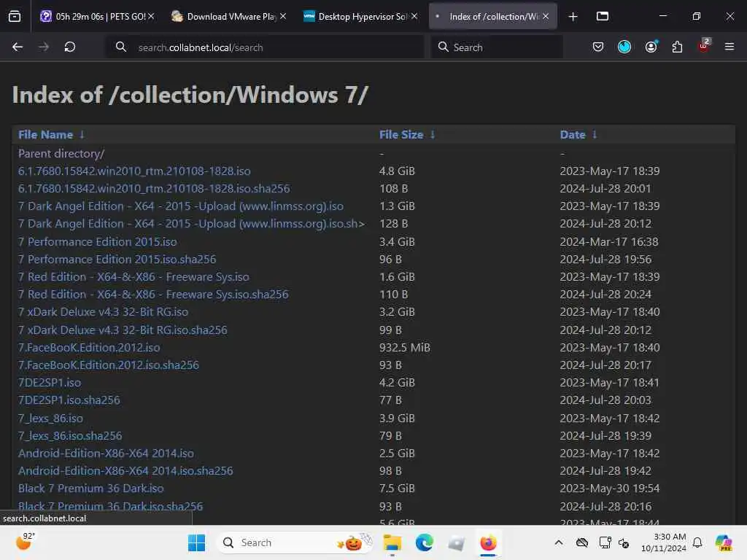Open 7.FaceBooK.Edition.2012.iso.sha256
Viewport: 747px width, 560px height.
click(109, 365)
